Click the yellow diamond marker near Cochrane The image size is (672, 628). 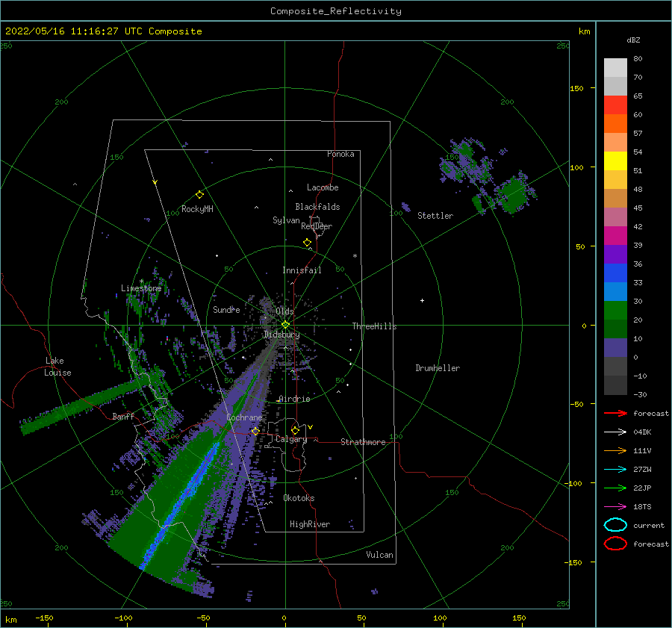[x=255, y=431]
